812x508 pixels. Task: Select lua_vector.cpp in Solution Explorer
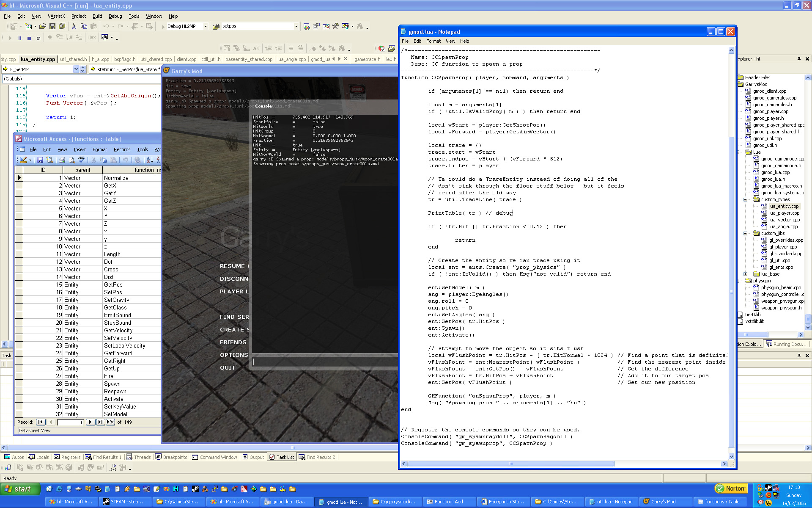[785, 220]
